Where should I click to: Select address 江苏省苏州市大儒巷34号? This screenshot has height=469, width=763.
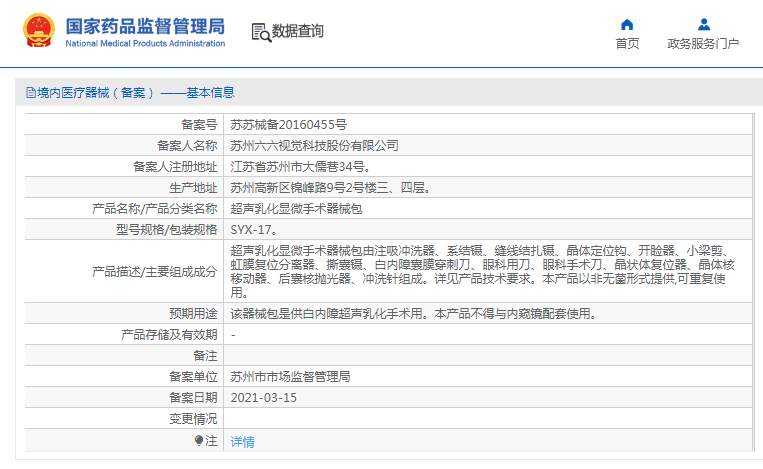pyautogui.click(x=300, y=166)
